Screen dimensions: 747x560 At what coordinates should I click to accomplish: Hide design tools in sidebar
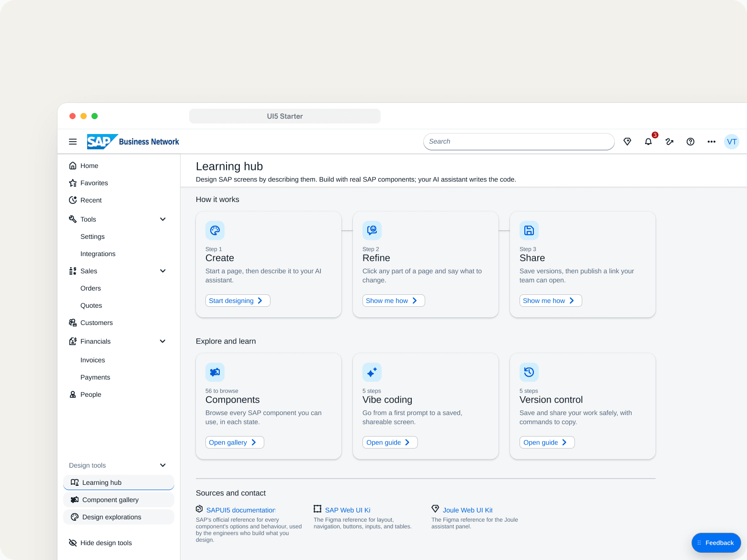click(x=119, y=543)
